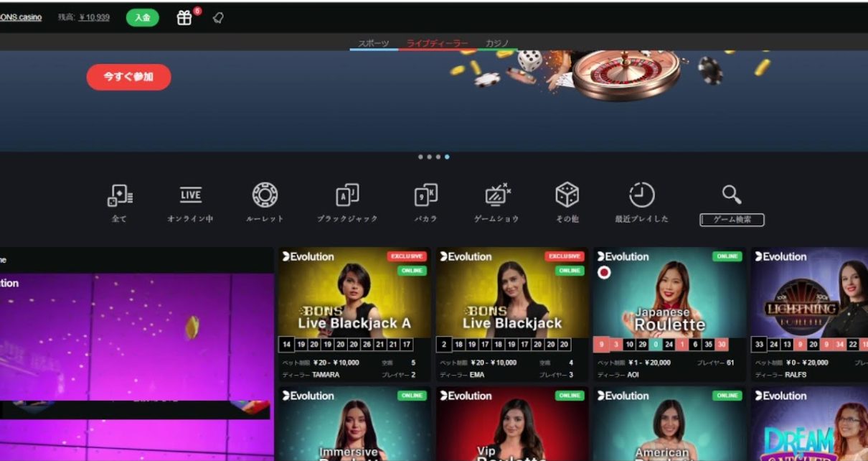Screen dimensions: 868x461
Task: Click the ¥10,939 balance link
Action: tap(94, 17)
